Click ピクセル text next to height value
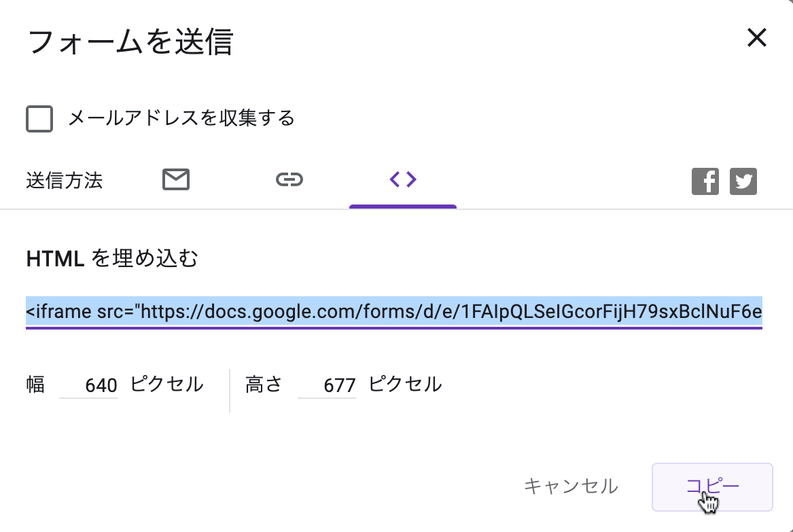This screenshot has height=532, width=793. (406, 385)
